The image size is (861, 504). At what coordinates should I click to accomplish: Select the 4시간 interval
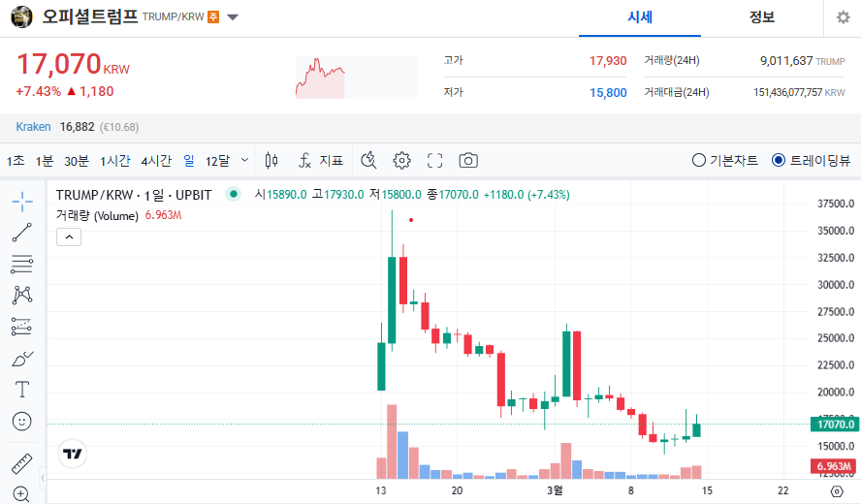(x=156, y=160)
